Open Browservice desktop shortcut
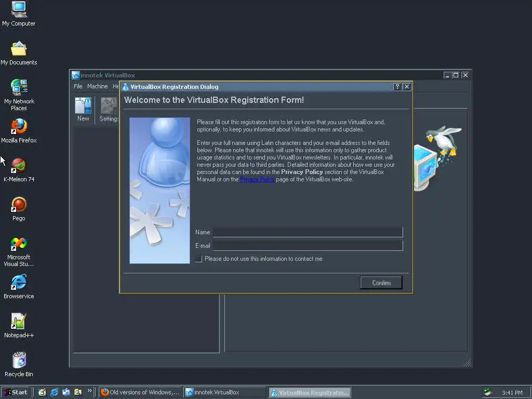 [x=19, y=287]
